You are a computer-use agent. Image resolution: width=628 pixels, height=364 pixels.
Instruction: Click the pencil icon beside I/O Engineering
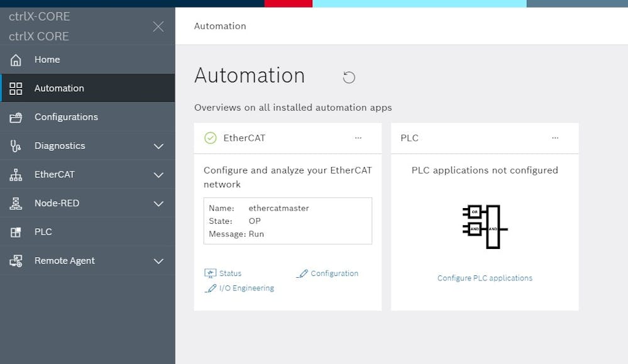(x=210, y=289)
